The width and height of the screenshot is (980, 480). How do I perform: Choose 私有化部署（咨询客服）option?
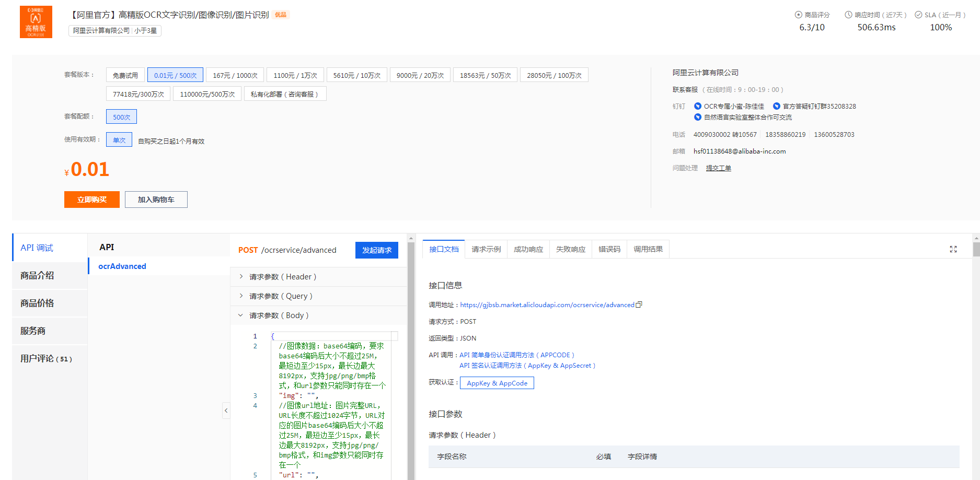pos(285,94)
